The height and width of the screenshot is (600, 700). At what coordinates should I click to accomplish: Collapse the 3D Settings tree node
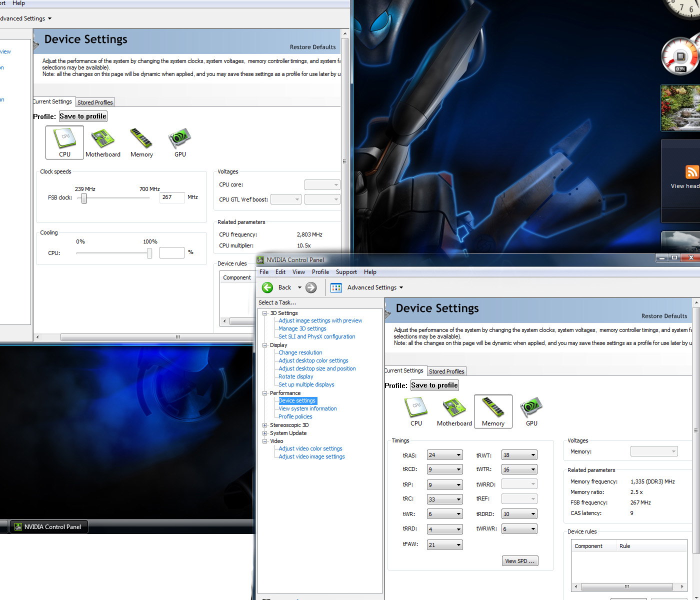tap(265, 313)
